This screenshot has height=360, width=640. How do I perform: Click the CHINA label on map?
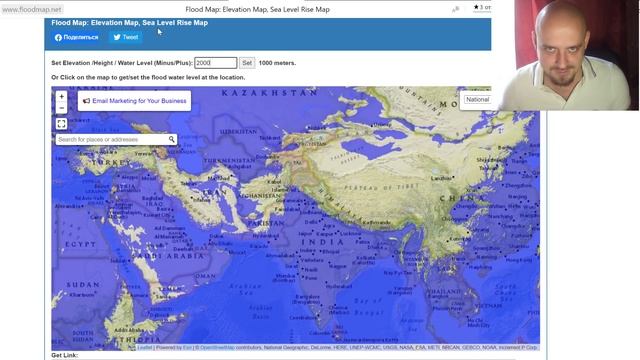click(x=462, y=198)
